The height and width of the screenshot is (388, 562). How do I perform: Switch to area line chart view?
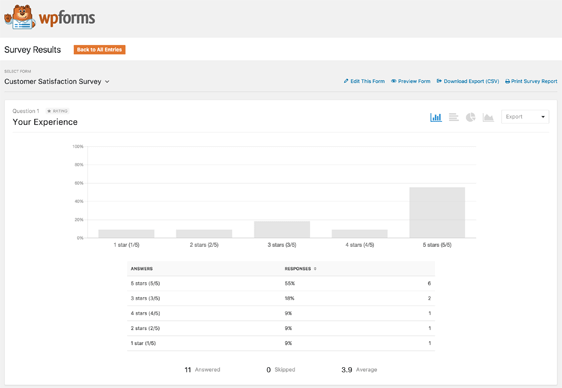coord(488,117)
